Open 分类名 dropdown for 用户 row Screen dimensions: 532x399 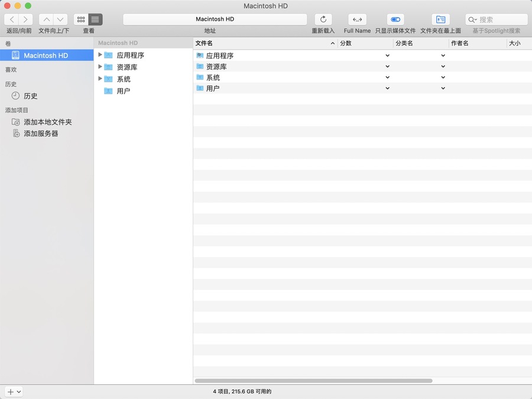pyautogui.click(x=443, y=88)
